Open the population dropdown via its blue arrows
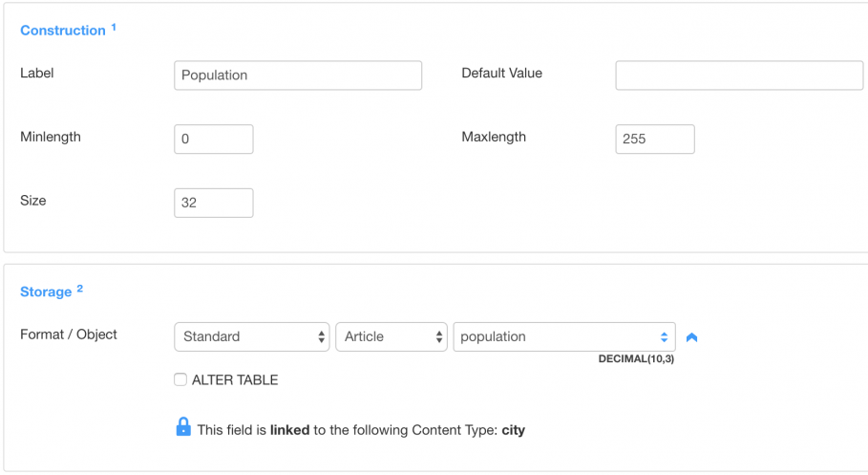Image resolution: width=868 pixels, height=475 pixels. coord(664,337)
